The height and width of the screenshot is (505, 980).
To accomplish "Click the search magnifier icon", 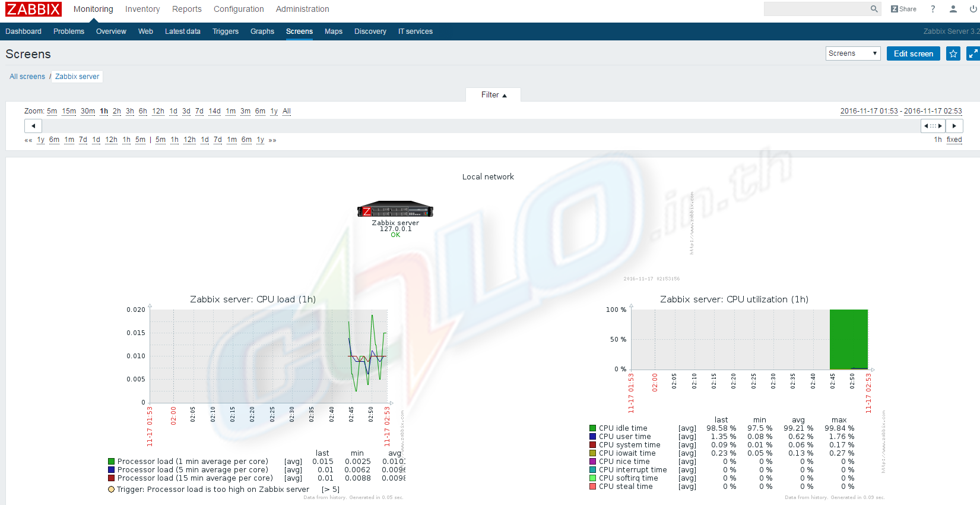I will 874,9.
